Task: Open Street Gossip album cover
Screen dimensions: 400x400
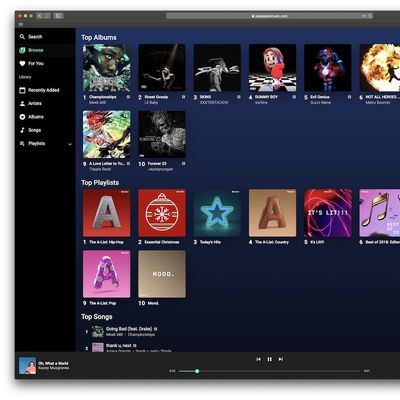Action: click(x=162, y=68)
